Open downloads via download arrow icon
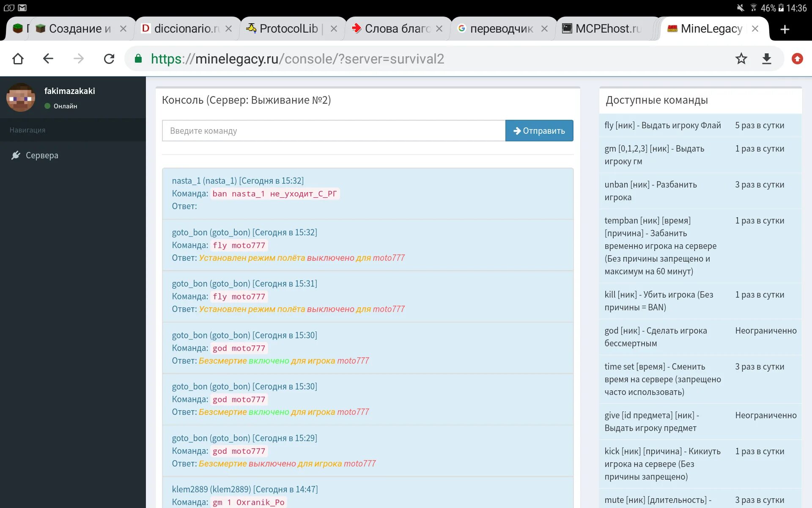The height and width of the screenshot is (508, 812). pos(767,58)
